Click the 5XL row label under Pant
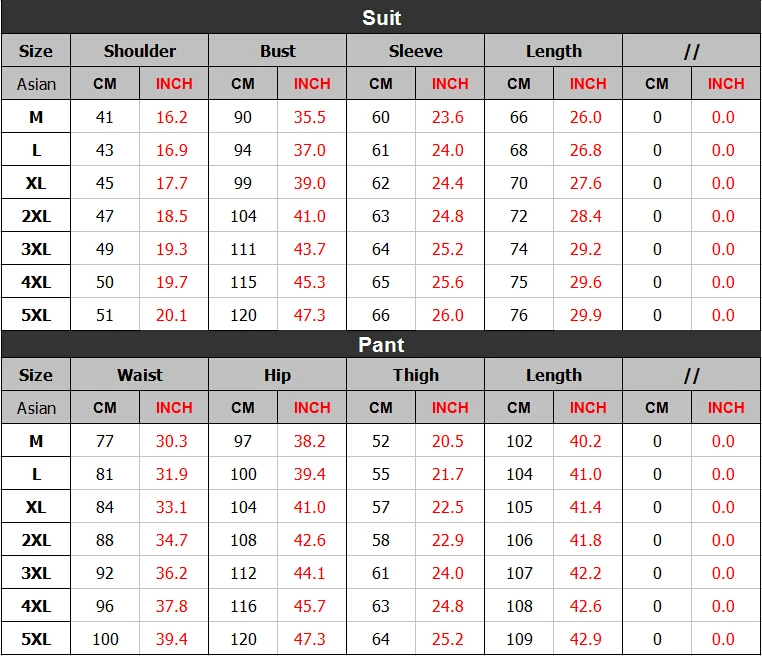 coord(36,639)
